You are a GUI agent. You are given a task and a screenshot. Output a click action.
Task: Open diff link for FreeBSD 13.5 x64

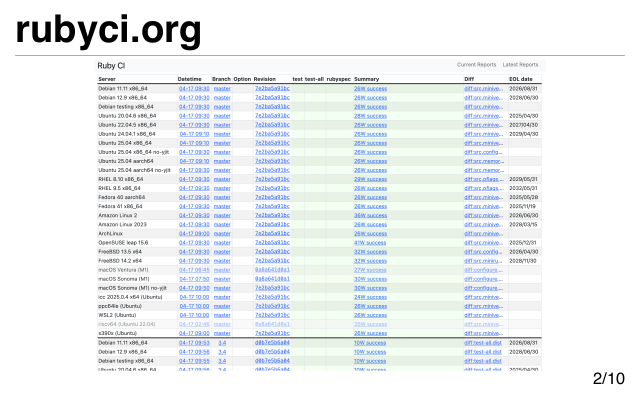click(x=484, y=252)
